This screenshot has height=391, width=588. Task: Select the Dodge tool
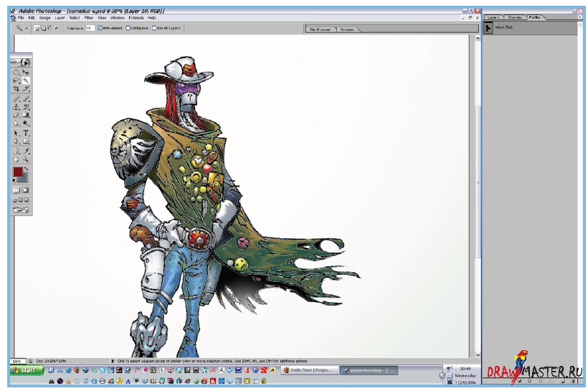pyautogui.click(x=26, y=123)
